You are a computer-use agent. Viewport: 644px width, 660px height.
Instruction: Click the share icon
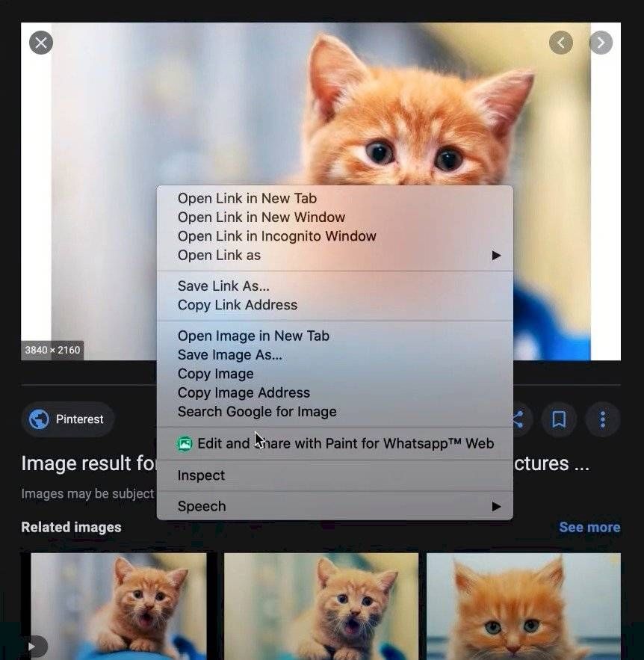(x=517, y=420)
